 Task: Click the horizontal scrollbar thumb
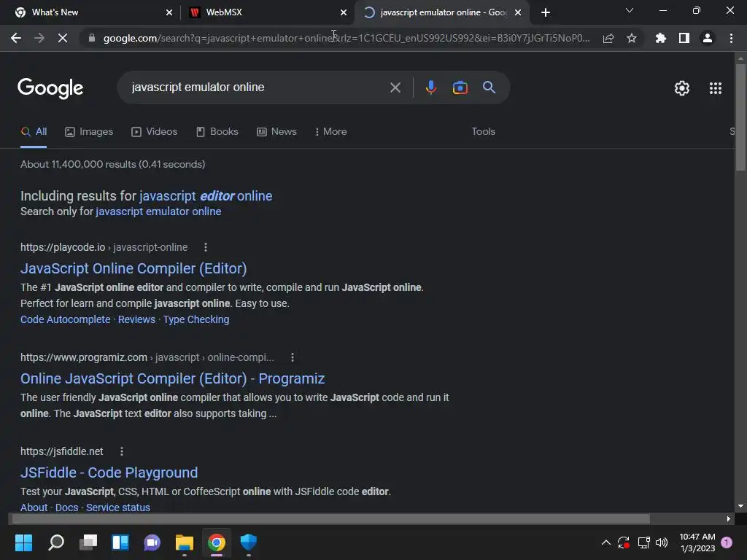click(x=330, y=518)
